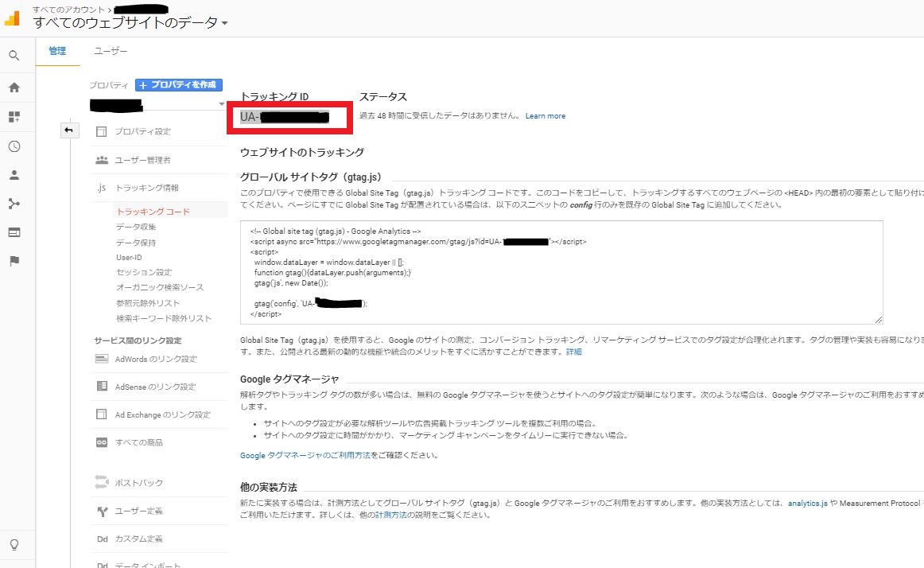This screenshot has height=568, width=924.
Task: Switch to the 管理 tab
Action: tap(57, 52)
